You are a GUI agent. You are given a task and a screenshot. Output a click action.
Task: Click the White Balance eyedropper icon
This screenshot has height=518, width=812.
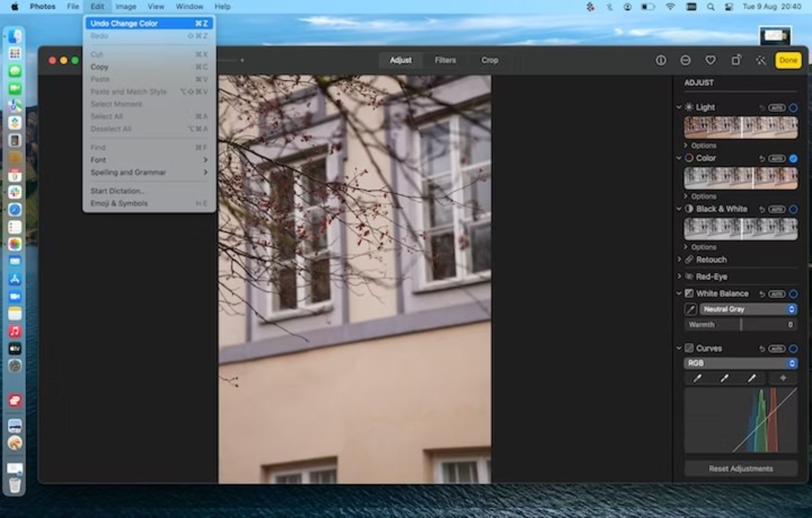click(692, 309)
